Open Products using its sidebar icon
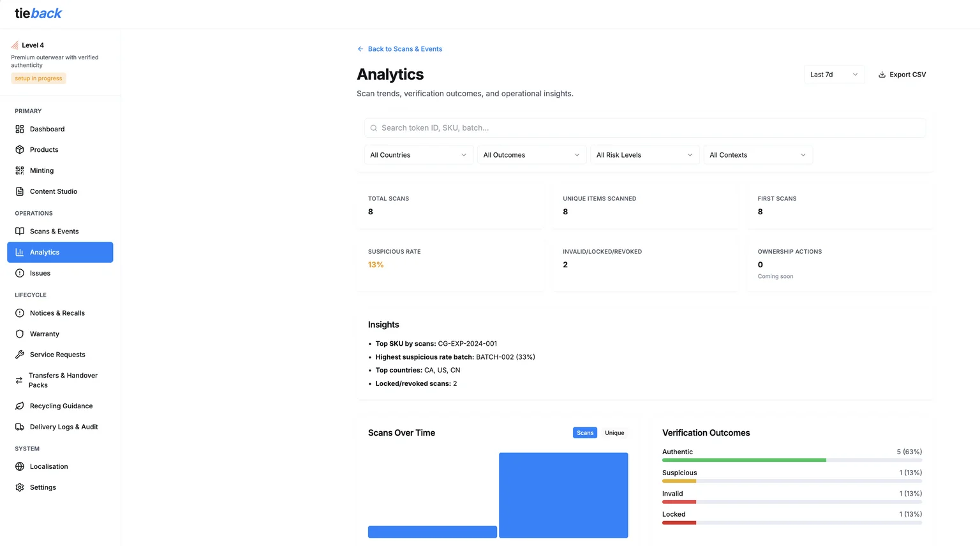Screen dimensions: 980x546 coord(20,149)
